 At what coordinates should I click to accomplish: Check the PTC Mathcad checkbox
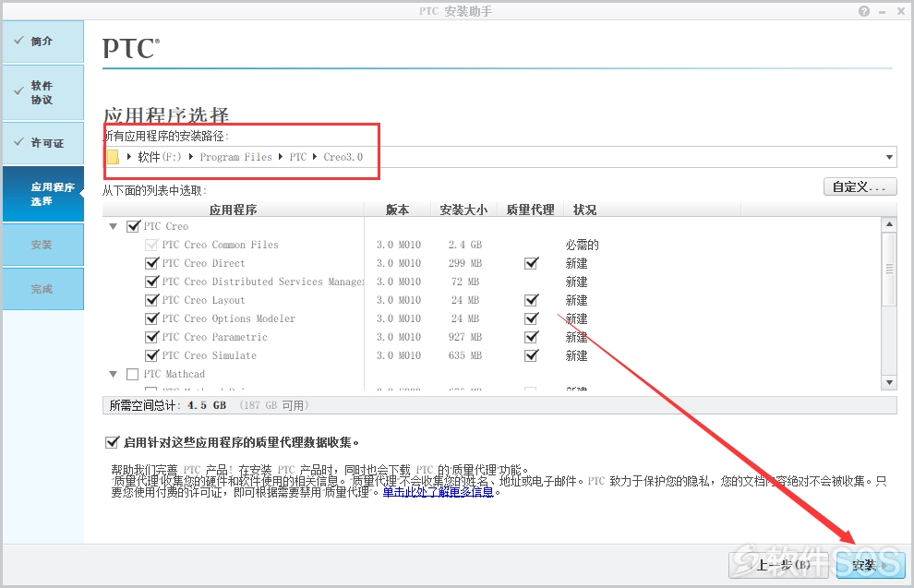coord(132,374)
